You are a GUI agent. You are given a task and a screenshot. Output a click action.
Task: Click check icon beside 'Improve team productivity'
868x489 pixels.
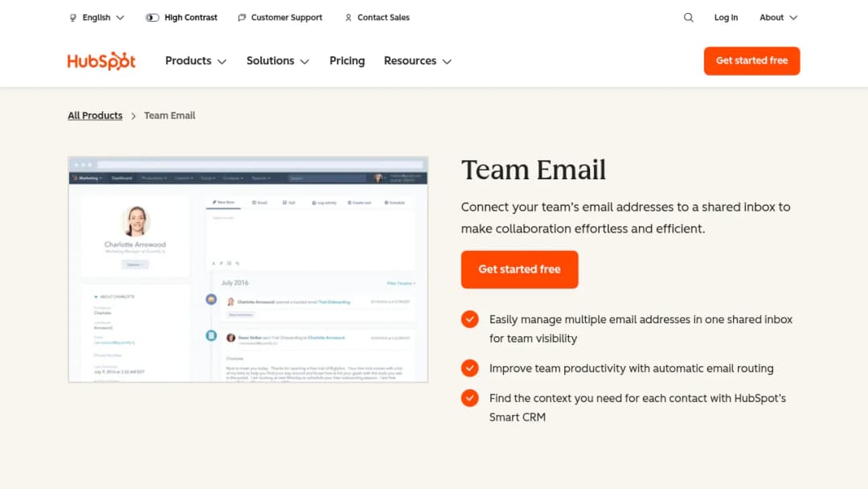point(469,368)
